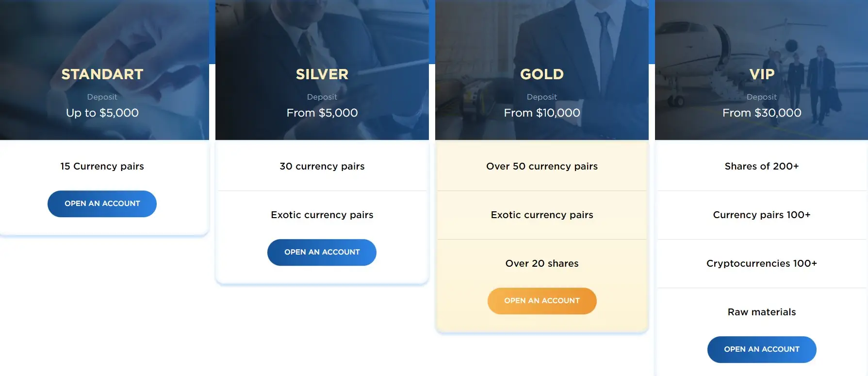Click the 30 currency pairs feature
The image size is (868, 376).
[x=322, y=166]
